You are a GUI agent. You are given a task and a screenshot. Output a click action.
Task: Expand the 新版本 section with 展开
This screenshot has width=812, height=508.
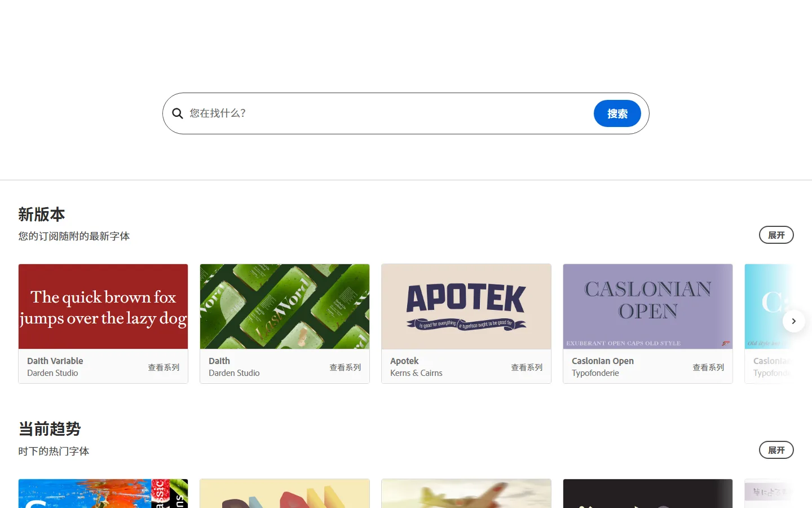tap(776, 235)
